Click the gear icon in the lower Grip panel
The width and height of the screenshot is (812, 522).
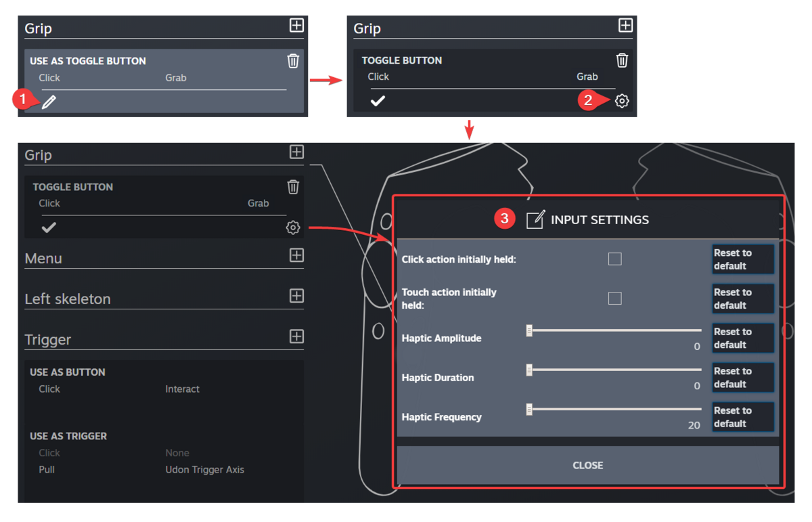(292, 227)
